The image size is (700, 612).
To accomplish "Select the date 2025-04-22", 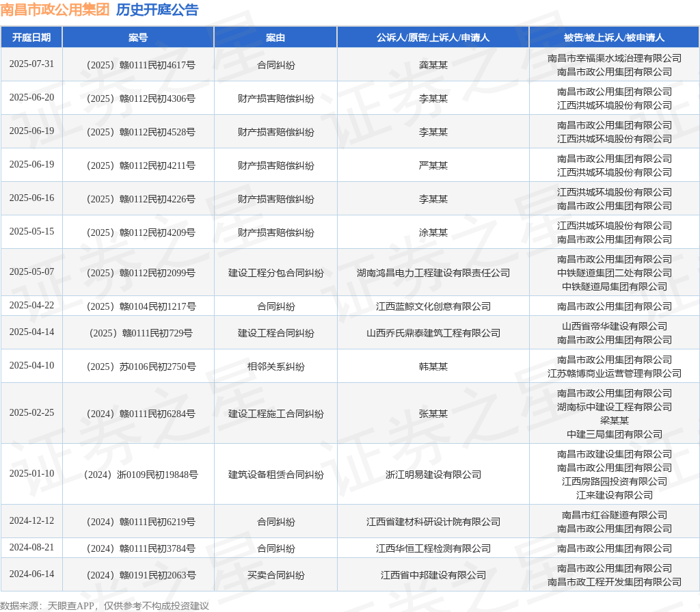I will (x=31, y=305).
